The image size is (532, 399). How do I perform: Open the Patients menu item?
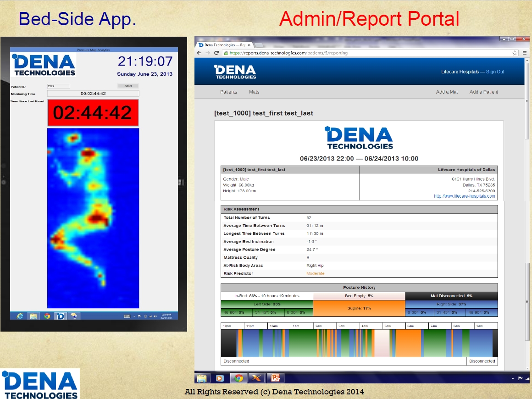[x=229, y=92]
